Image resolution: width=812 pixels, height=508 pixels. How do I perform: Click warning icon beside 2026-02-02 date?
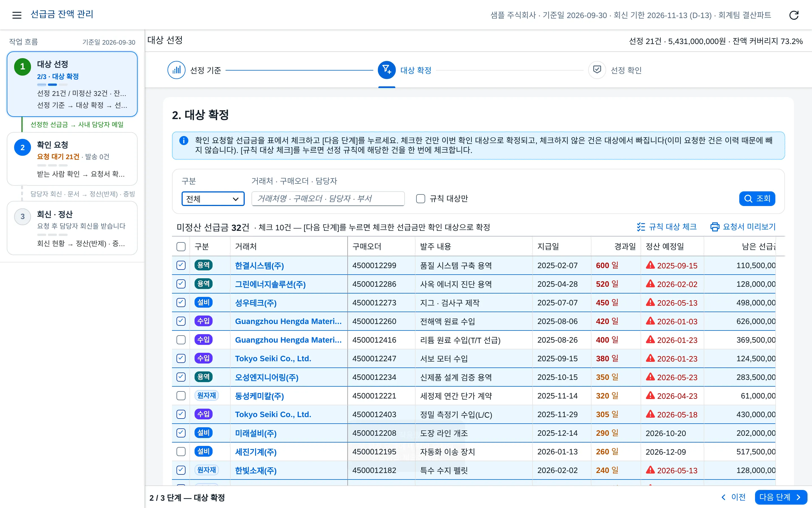pyautogui.click(x=650, y=284)
